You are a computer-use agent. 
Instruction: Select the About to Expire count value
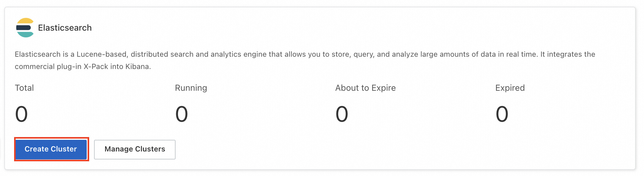click(342, 114)
